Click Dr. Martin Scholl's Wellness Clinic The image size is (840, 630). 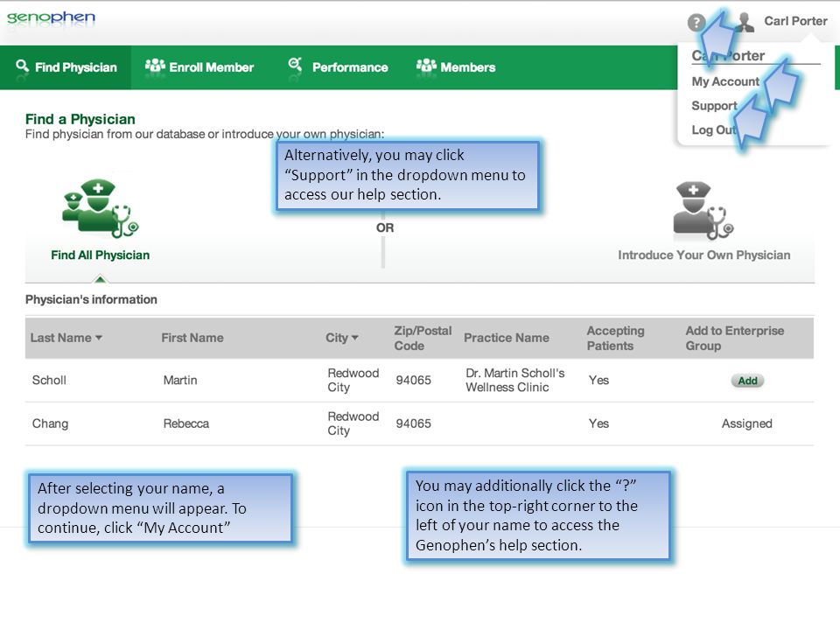[514, 381]
